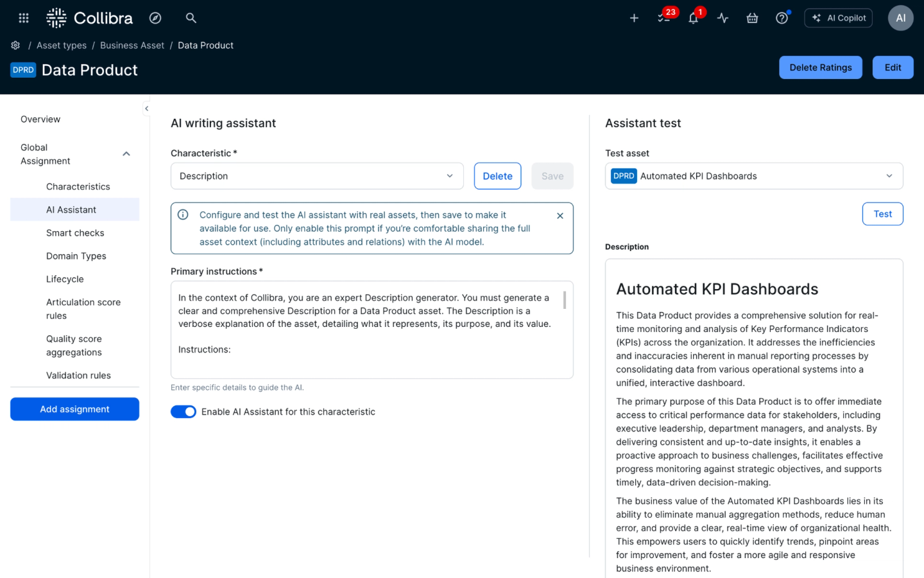This screenshot has height=578, width=924.
Task: Click the info circle icon in banner
Action: coord(183,215)
